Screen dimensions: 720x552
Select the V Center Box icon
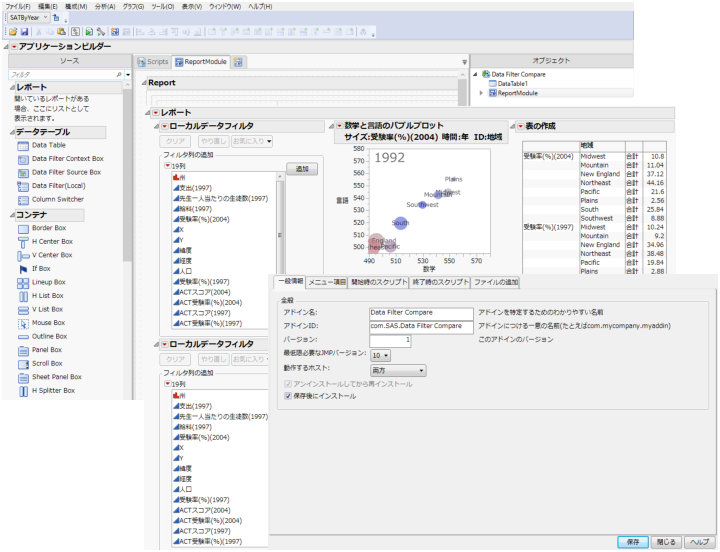23,256
